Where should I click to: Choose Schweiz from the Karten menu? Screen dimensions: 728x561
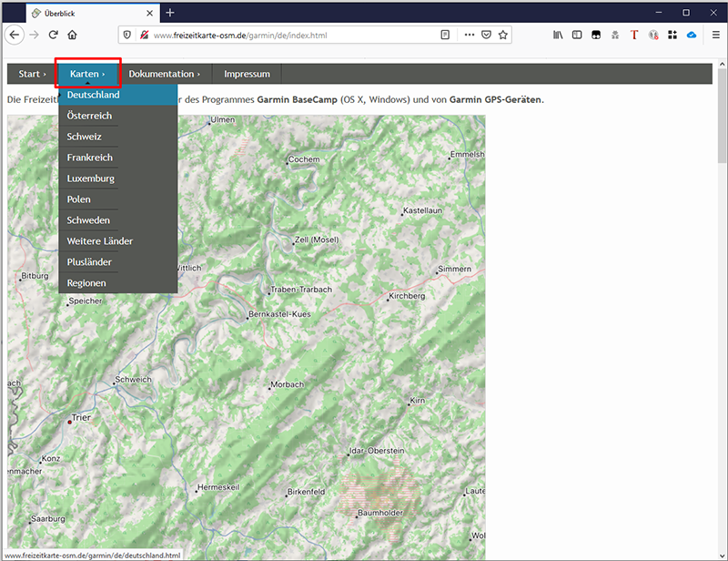[118, 137]
